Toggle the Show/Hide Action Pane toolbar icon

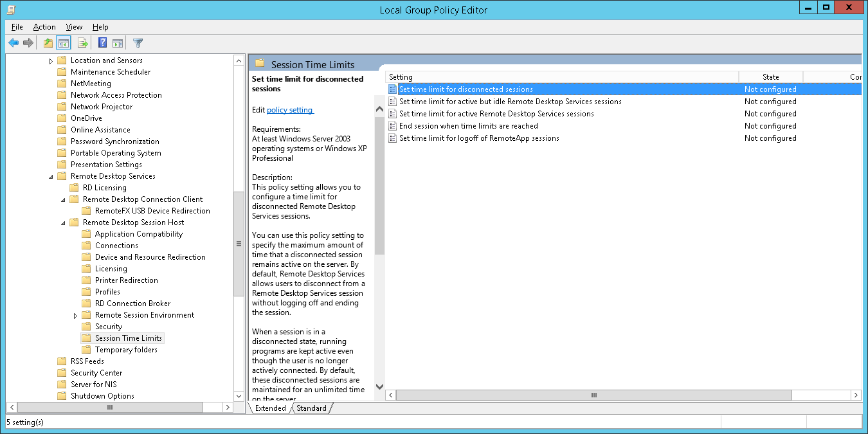[118, 43]
